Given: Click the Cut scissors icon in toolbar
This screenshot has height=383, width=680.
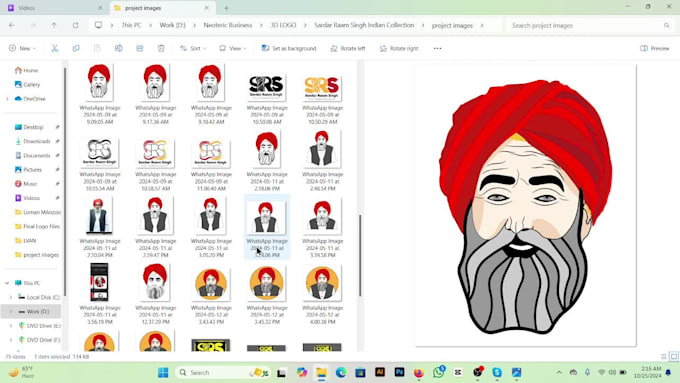Looking at the screenshot, I should point(55,48).
